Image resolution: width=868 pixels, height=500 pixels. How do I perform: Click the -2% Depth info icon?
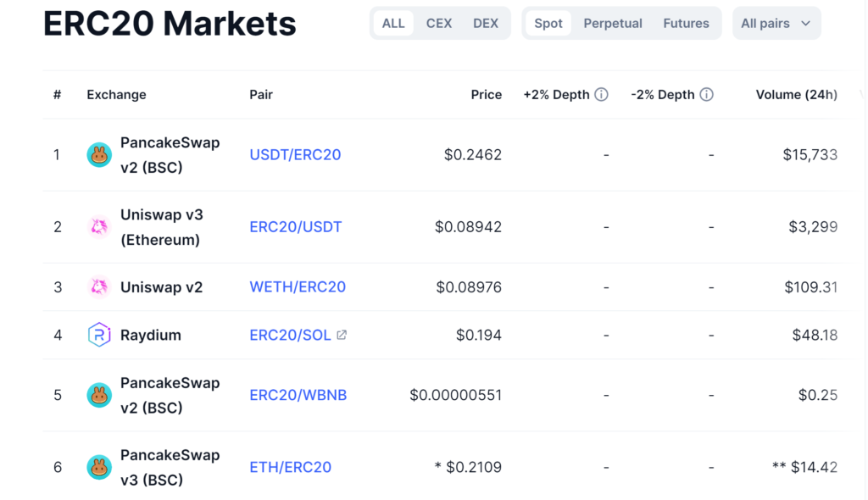(706, 95)
